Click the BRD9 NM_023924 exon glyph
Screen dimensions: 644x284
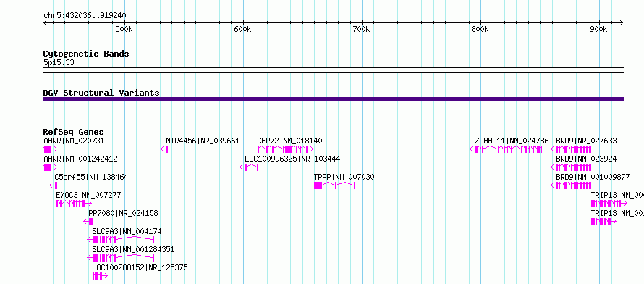point(571,167)
